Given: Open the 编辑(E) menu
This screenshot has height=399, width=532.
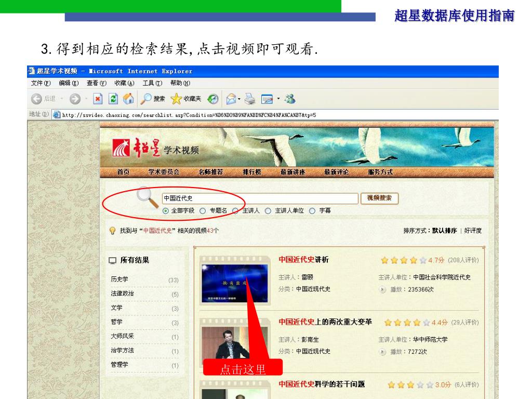Looking at the screenshot, I should click(x=69, y=83).
